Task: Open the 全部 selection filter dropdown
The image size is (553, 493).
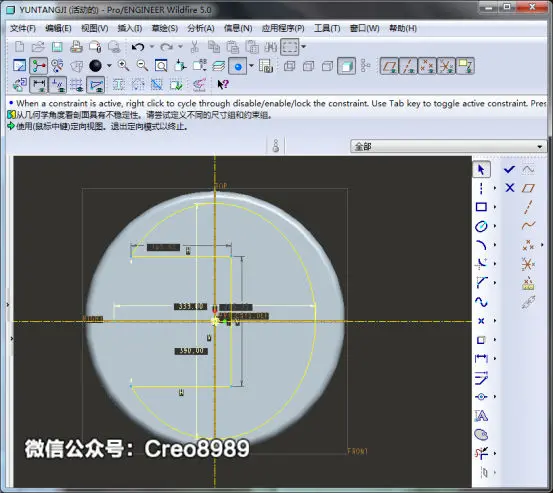Action: [448, 146]
